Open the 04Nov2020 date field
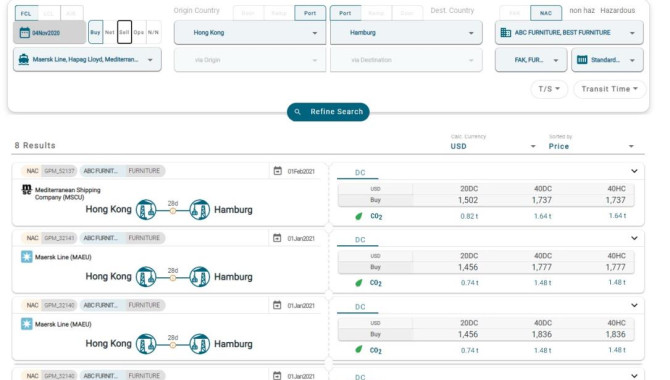Viewport: 670px width, 380px height. pyautogui.click(x=50, y=32)
